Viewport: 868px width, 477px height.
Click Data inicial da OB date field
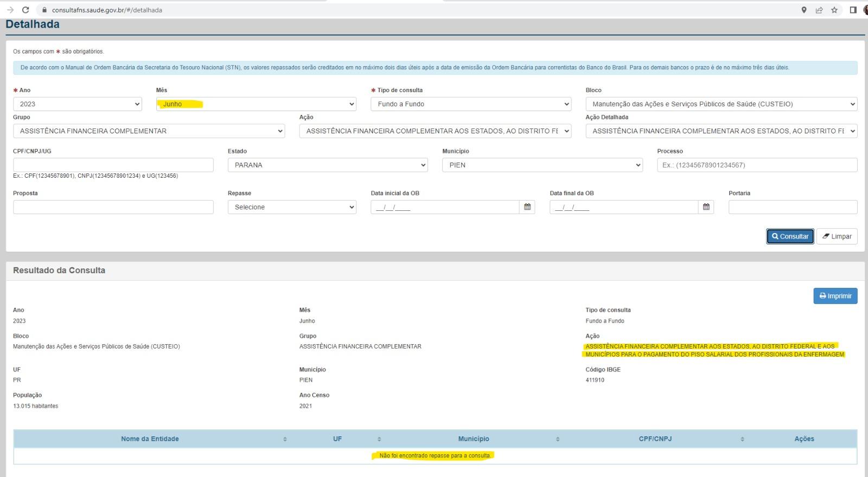(445, 207)
